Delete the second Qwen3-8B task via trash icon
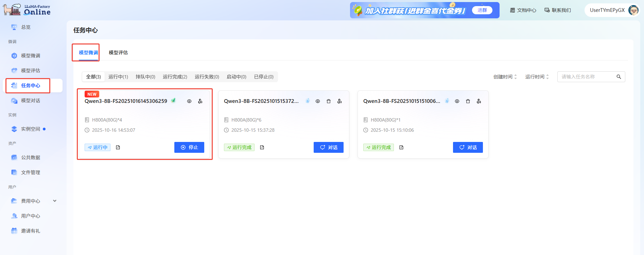 pyautogui.click(x=329, y=101)
